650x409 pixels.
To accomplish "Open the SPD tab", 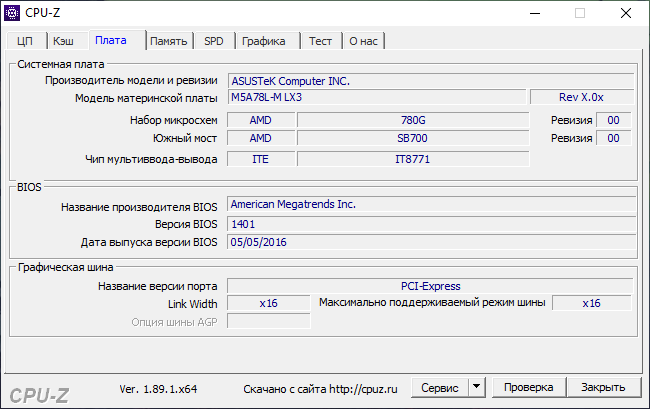I will 214,41.
